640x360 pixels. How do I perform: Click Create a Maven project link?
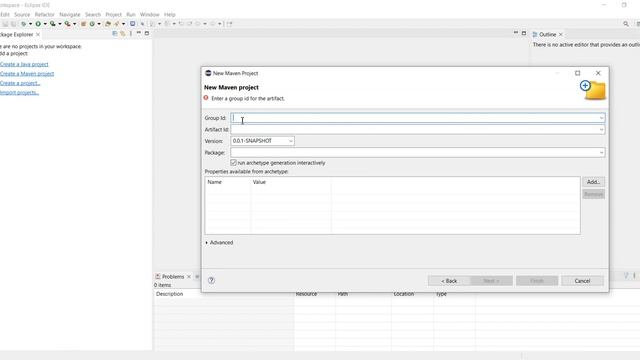(x=27, y=74)
